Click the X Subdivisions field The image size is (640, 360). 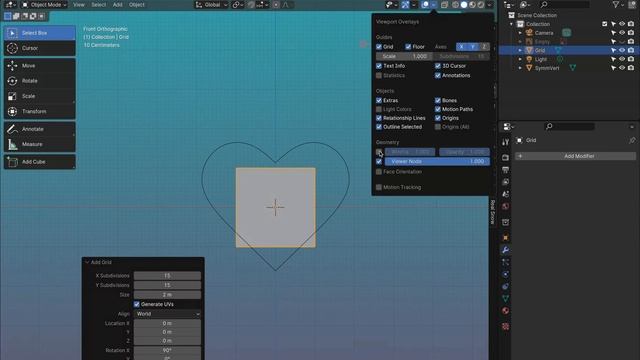167,276
